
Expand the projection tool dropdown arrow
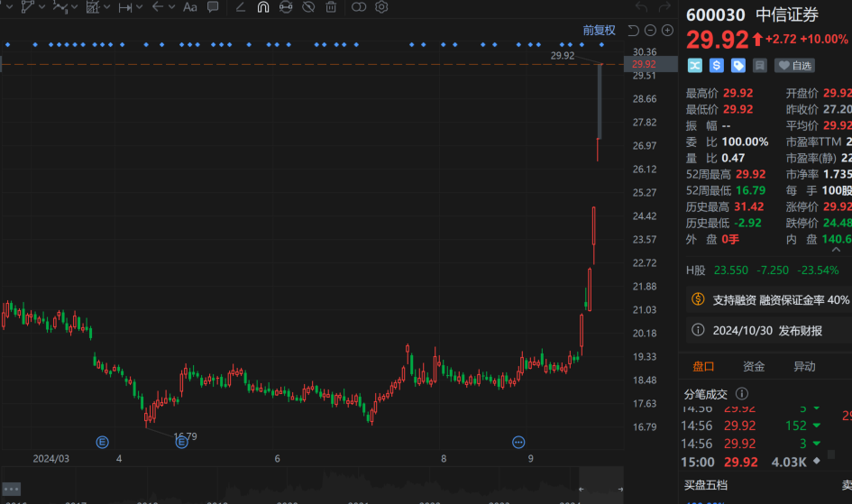pos(107,7)
